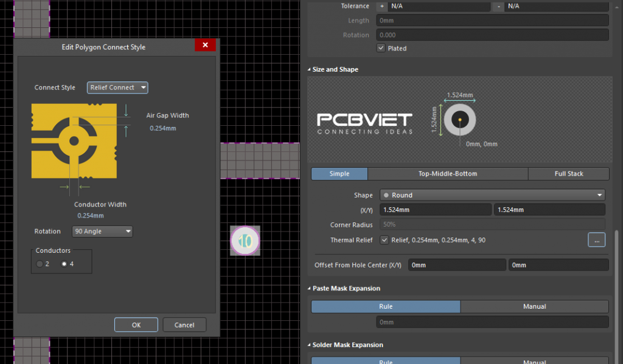Open thermal relief editor with the ellipsis button

tap(596, 240)
